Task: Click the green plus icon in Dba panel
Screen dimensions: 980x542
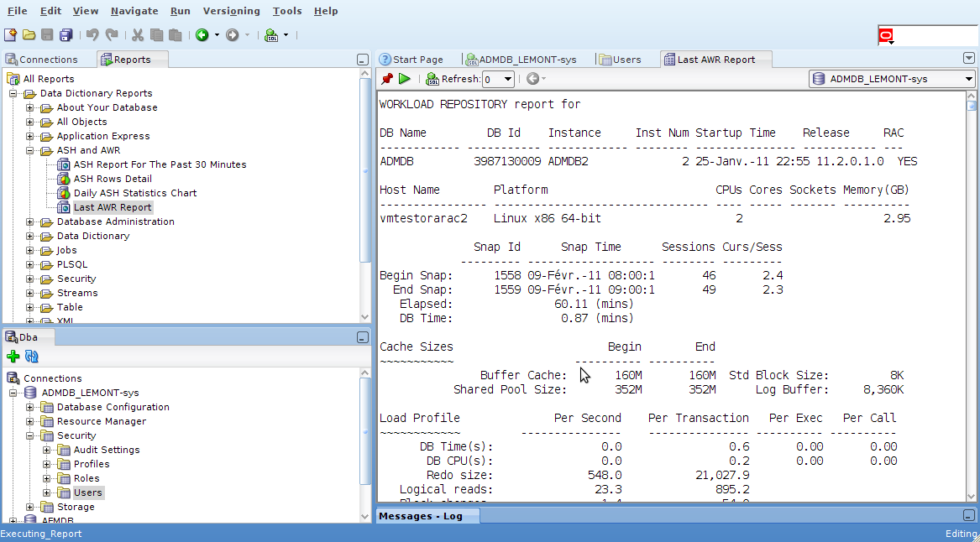Action: [x=13, y=357]
